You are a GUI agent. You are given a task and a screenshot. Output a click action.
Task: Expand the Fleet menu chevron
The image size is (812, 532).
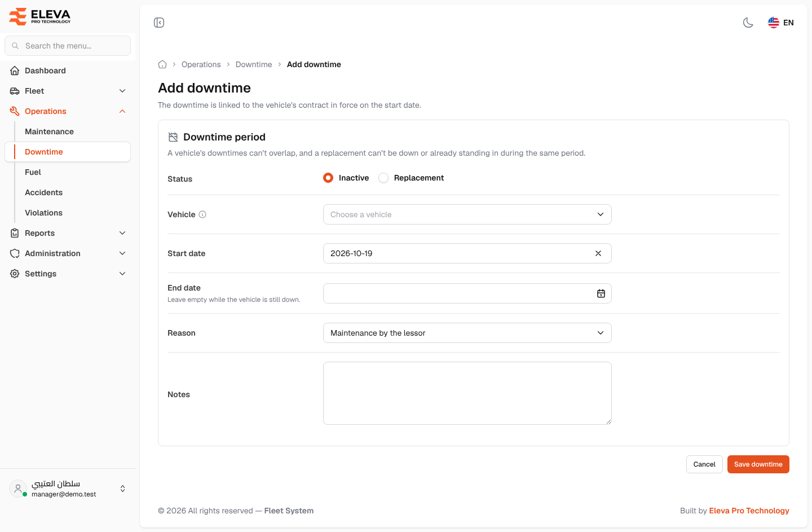(x=122, y=91)
